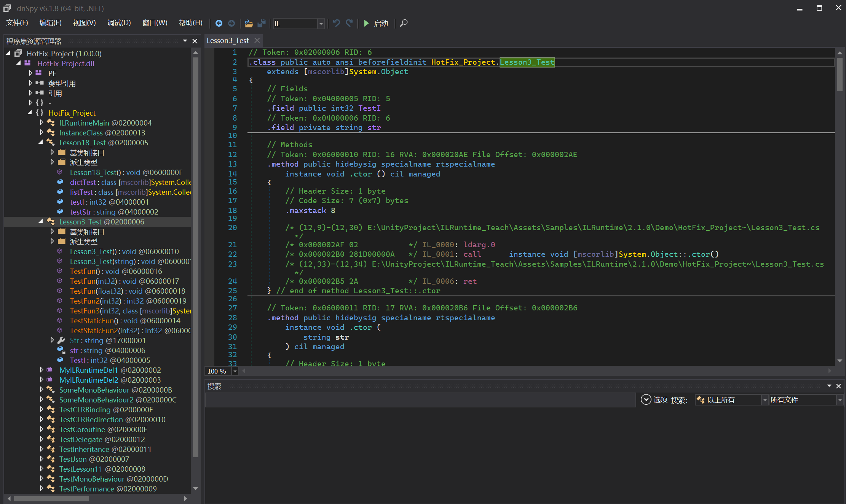Close the 搜索 panel
Image resolution: width=846 pixels, height=504 pixels.
tap(838, 386)
